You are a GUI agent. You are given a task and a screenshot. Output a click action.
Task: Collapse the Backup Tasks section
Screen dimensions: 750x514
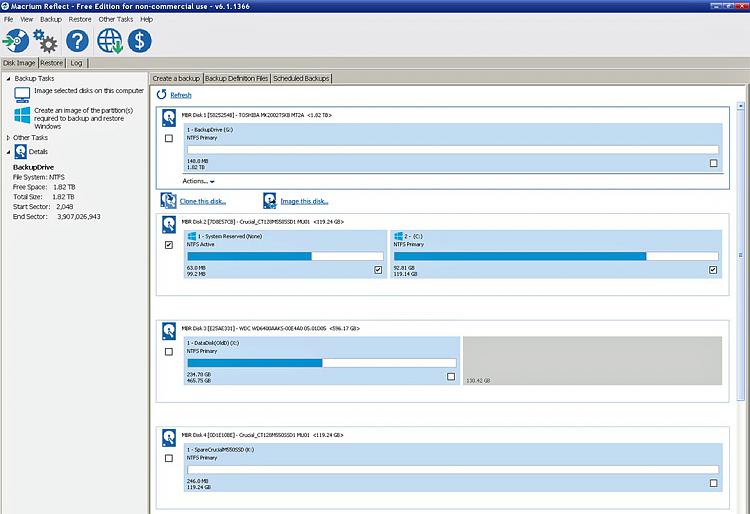coord(8,78)
